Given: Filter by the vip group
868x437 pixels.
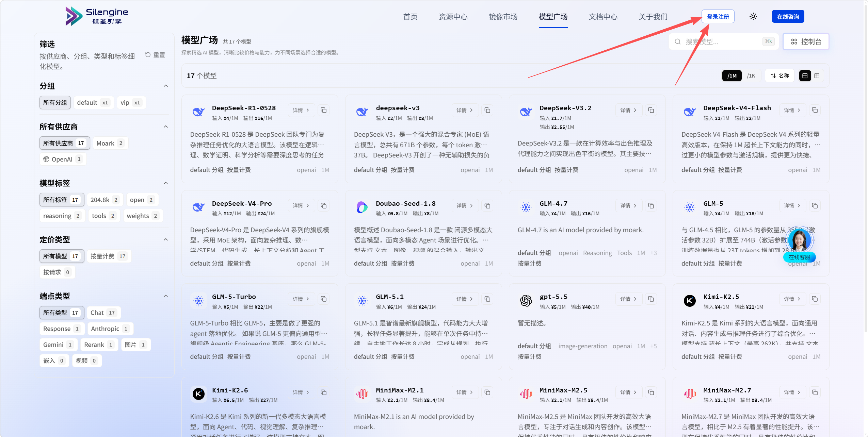Looking at the screenshot, I should point(131,102).
